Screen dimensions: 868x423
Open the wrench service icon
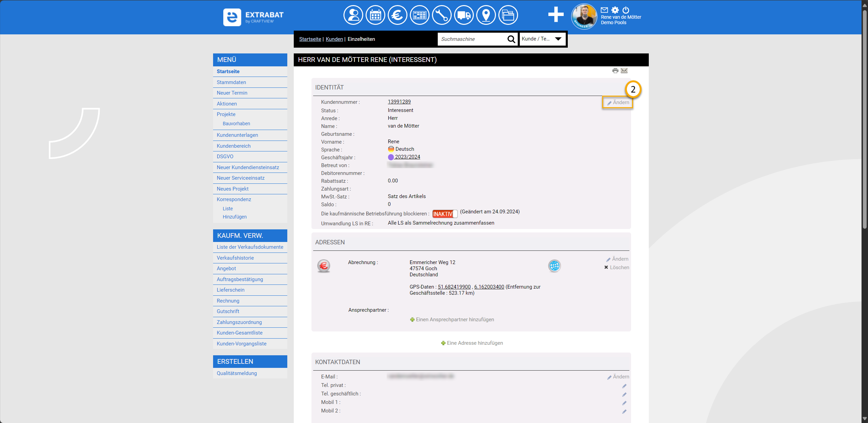pos(441,15)
